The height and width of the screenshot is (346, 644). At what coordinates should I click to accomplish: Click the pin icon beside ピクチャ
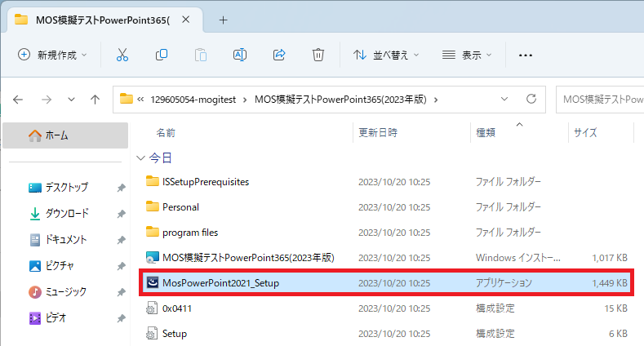click(121, 266)
